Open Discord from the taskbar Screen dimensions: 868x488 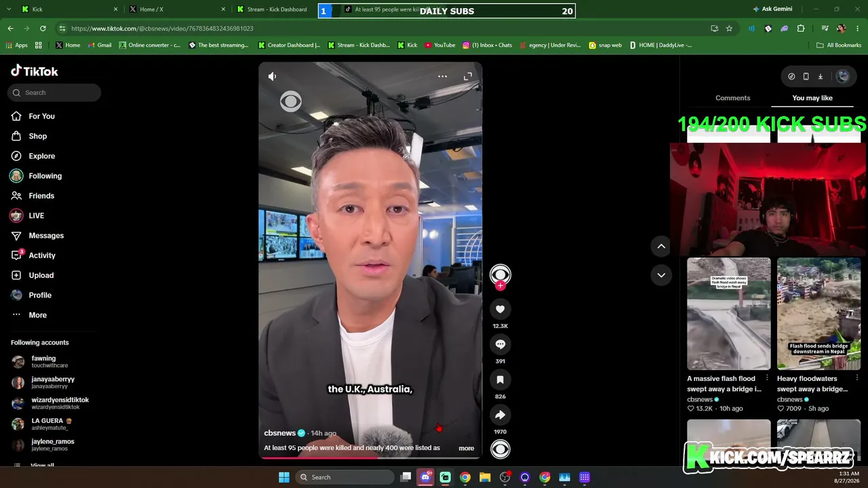click(425, 477)
